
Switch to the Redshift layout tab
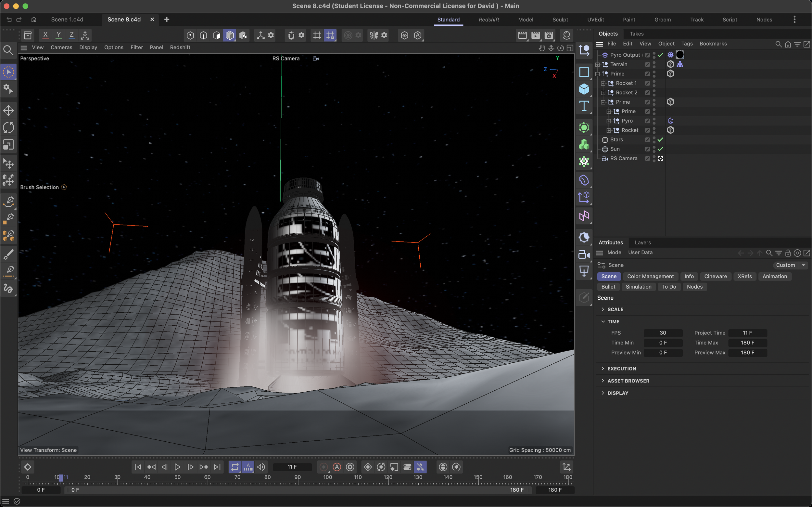pos(488,19)
